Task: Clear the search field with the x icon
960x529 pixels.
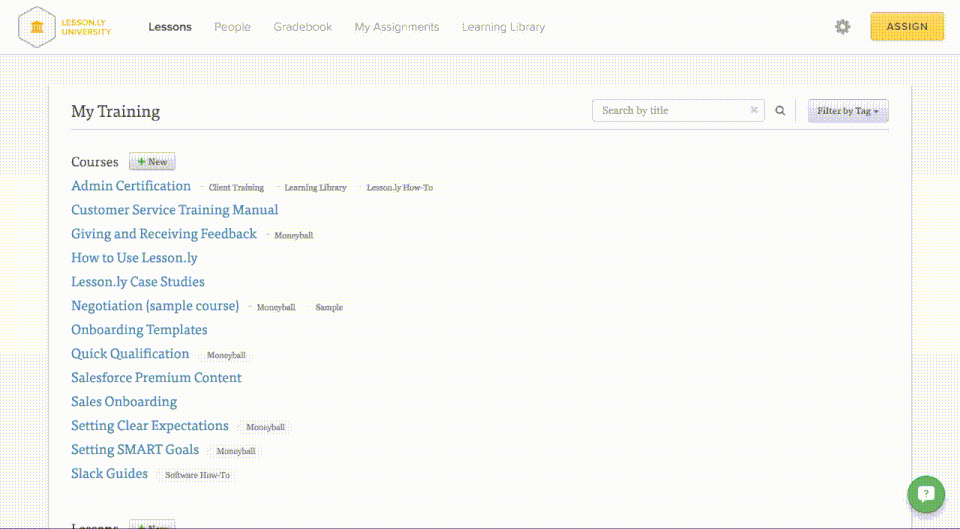Action: click(x=754, y=110)
